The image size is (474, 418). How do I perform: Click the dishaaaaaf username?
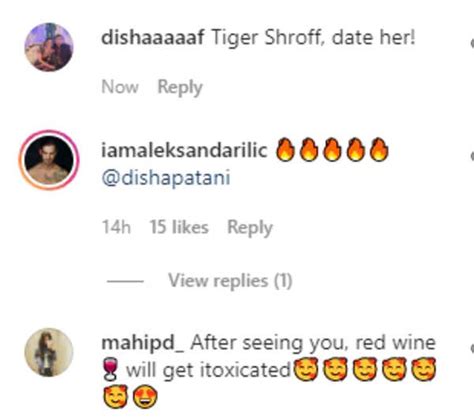coord(152,37)
